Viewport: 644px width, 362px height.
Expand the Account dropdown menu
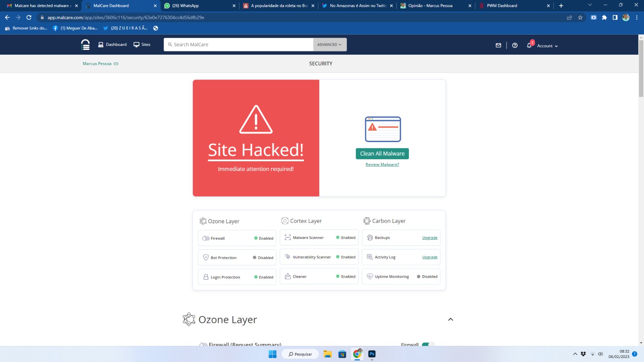(x=547, y=46)
